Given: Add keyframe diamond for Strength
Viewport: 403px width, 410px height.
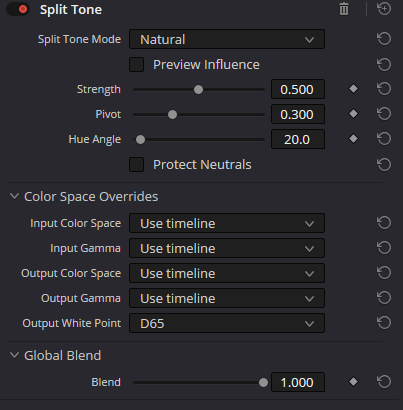Looking at the screenshot, I should pyautogui.click(x=353, y=89).
